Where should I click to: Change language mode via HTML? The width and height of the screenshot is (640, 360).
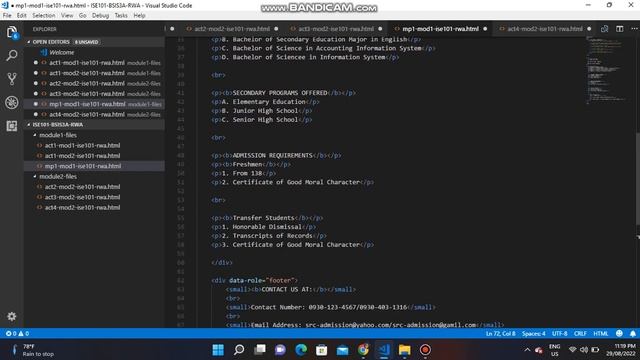point(600,333)
